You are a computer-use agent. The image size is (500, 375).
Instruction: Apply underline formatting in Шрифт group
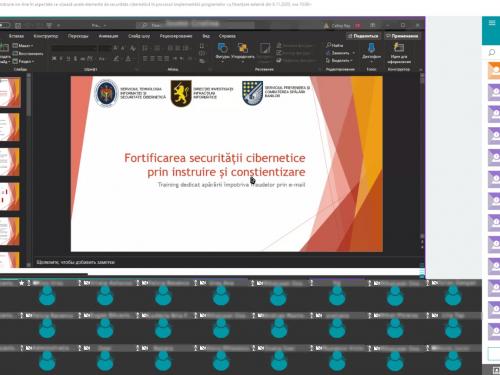click(68, 59)
